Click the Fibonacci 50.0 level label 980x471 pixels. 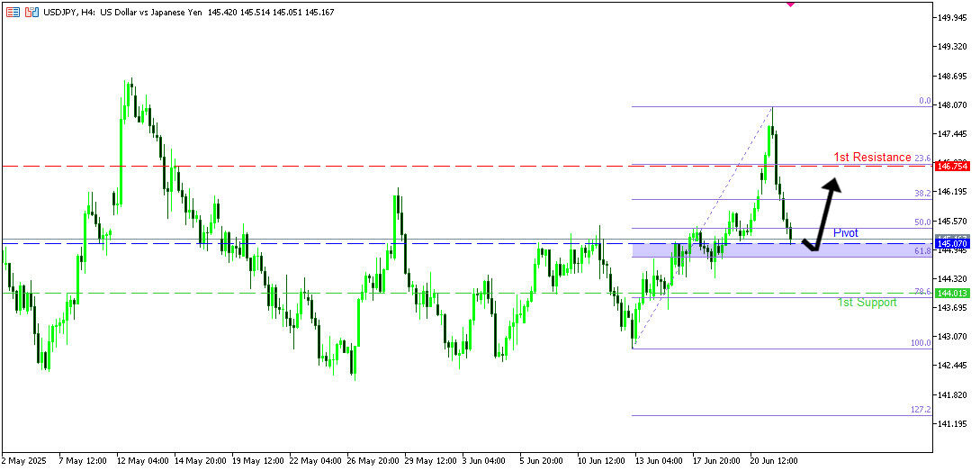coord(922,222)
